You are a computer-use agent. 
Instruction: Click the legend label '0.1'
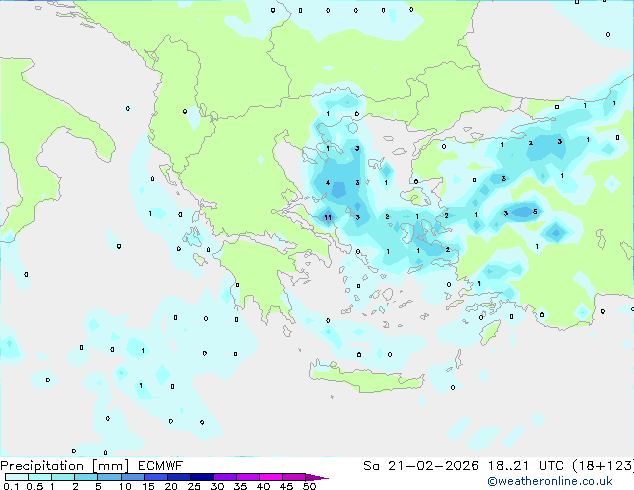pos(11,486)
